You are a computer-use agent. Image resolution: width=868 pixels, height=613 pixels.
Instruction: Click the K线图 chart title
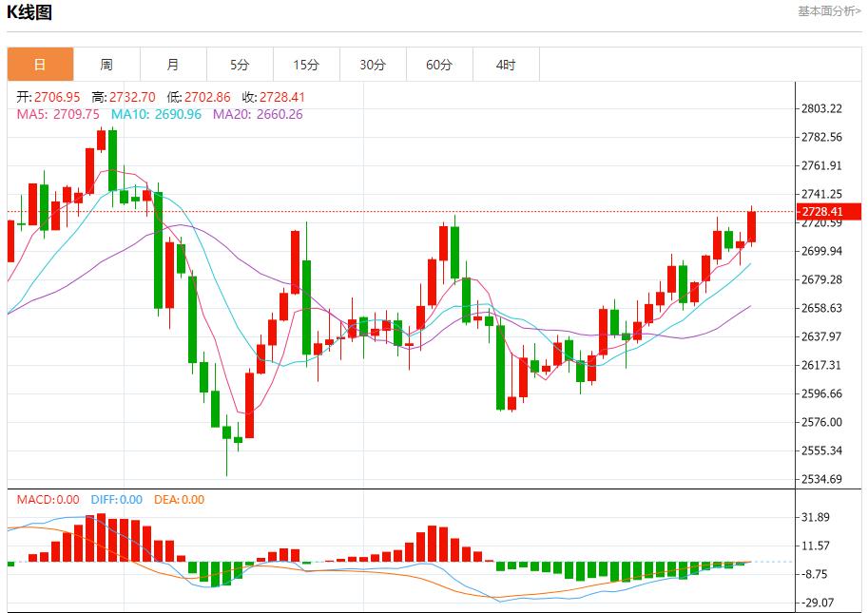29,13
